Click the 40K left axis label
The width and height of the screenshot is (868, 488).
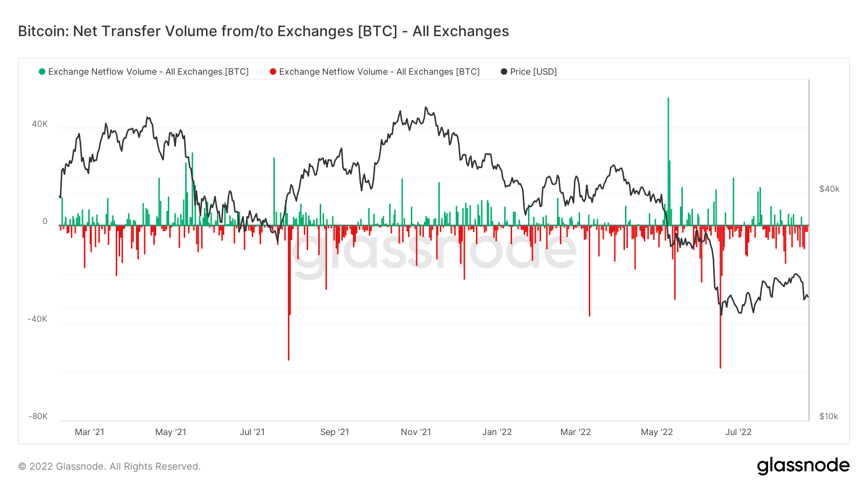(x=40, y=124)
